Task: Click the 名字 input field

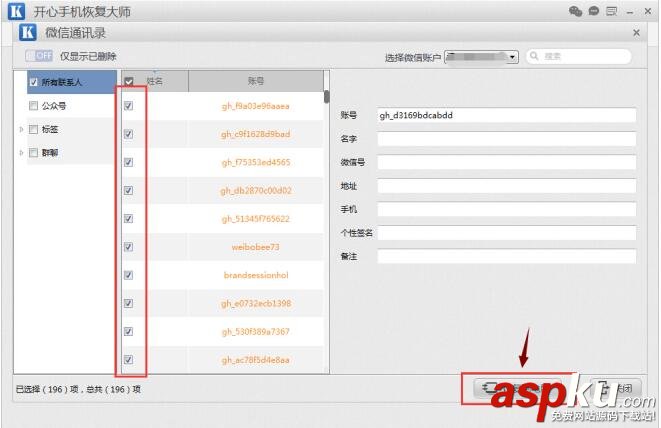Action: tap(507, 139)
